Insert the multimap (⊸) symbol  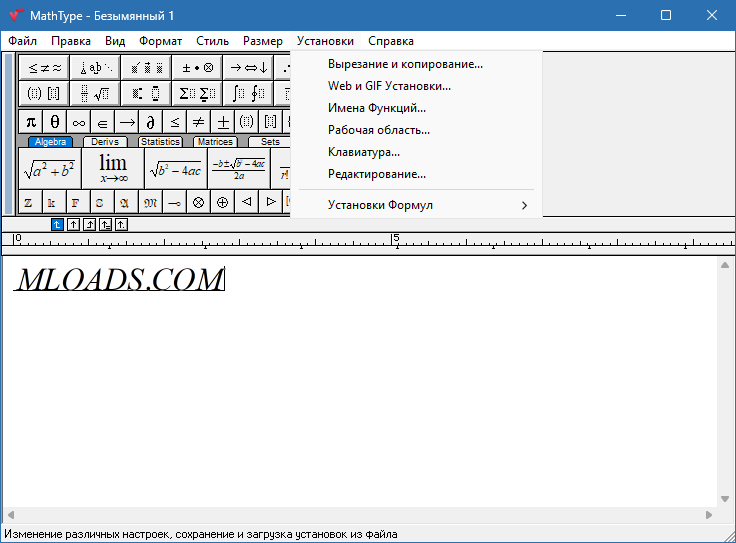(x=175, y=202)
